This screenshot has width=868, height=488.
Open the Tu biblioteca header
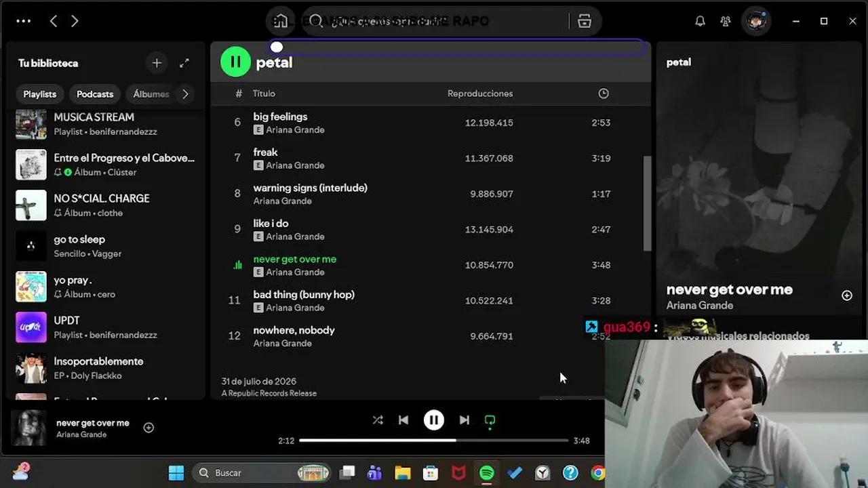click(48, 63)
